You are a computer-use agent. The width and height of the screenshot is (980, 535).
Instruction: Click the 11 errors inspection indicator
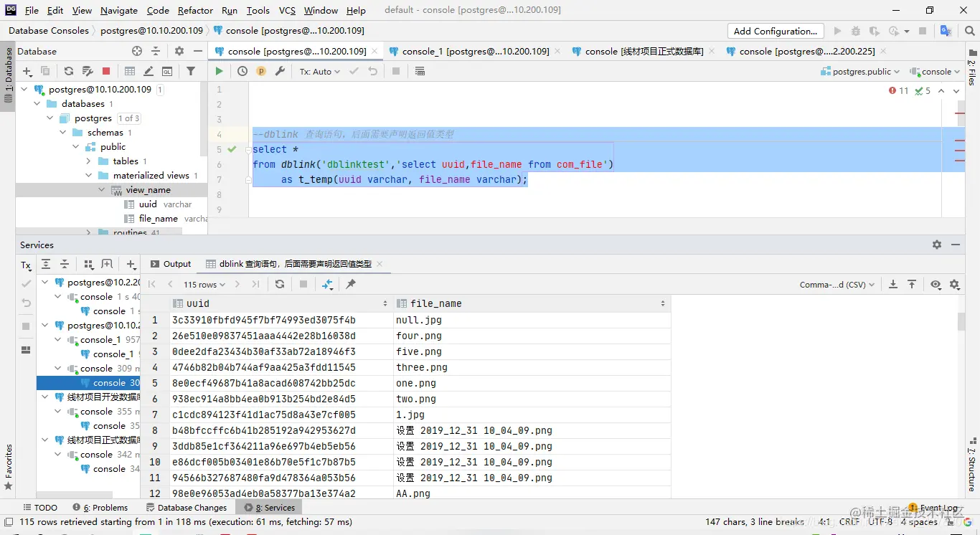click(x=898, y=91)
